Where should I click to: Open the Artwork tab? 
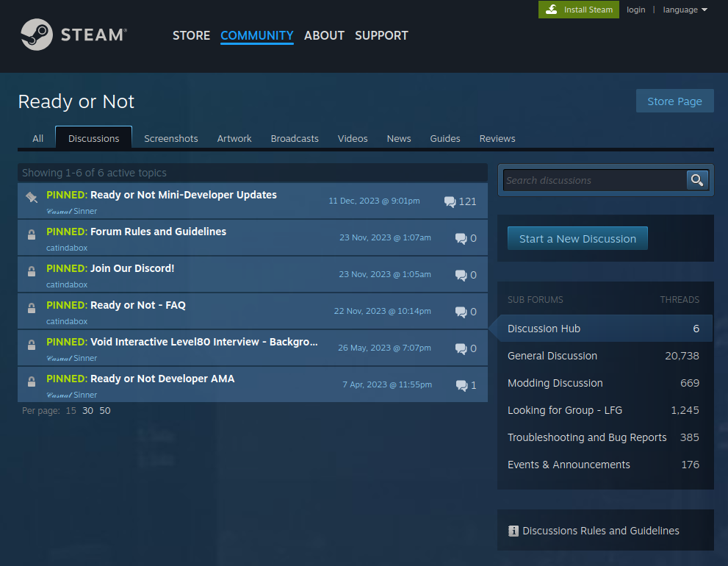[234, 138]
